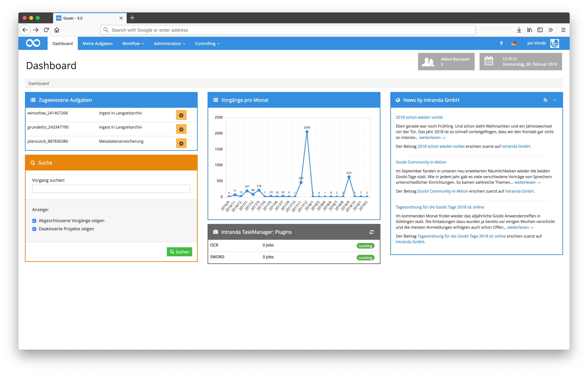Uncheck Abgeschlossene Vorgänge zeigen
Screen dimensions: 588x374
34,221
